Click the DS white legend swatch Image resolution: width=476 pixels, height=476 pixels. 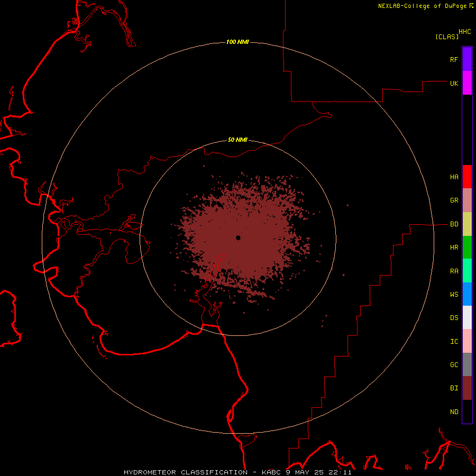(x=467, y=317)
